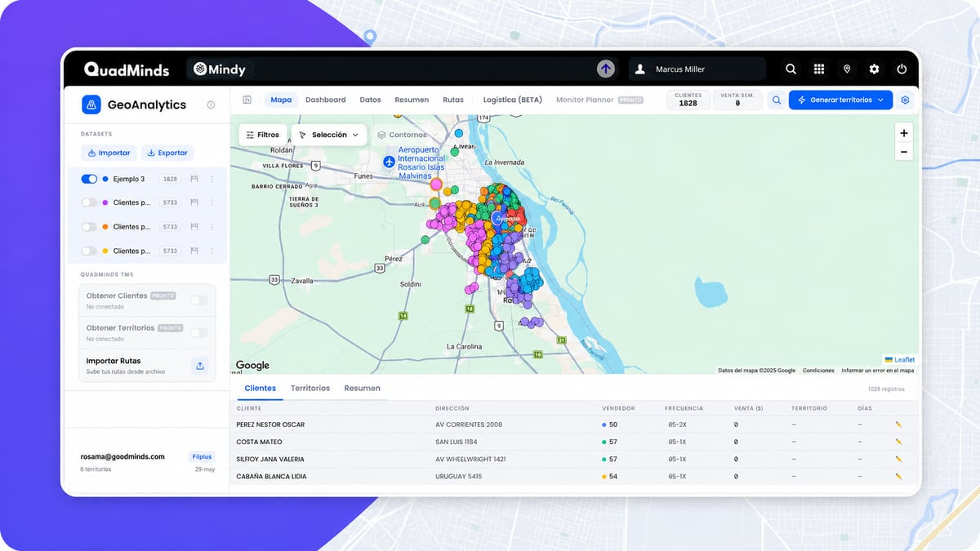Edit the PEREZ NESTOR OSCAR row pencil
980x551 pixels.
click(898, 424)
